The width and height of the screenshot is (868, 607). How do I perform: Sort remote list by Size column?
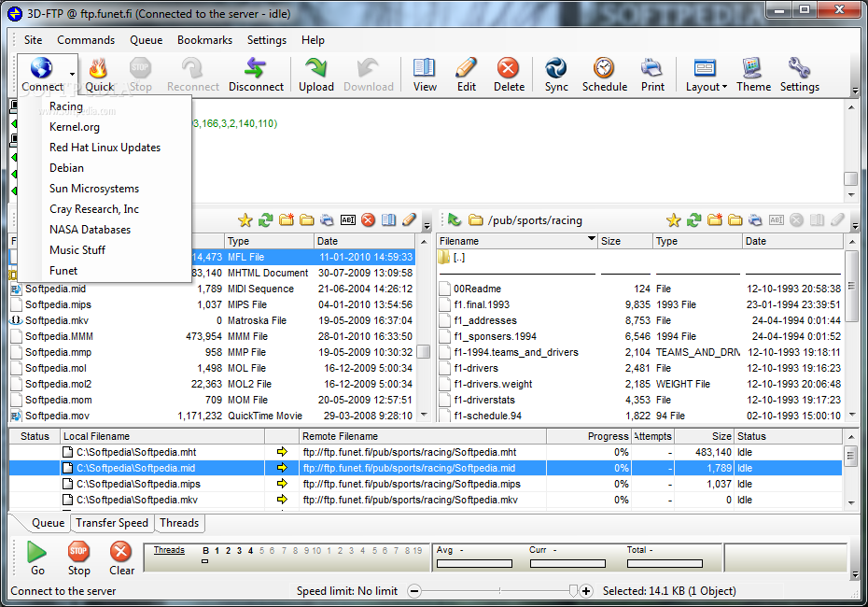(x=625, y=241)
